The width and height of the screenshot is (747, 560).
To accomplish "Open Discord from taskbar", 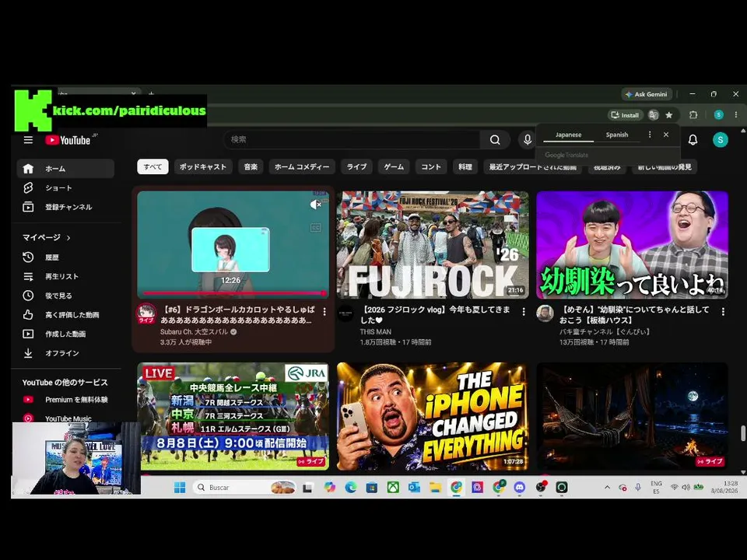I will coord(519,487).
